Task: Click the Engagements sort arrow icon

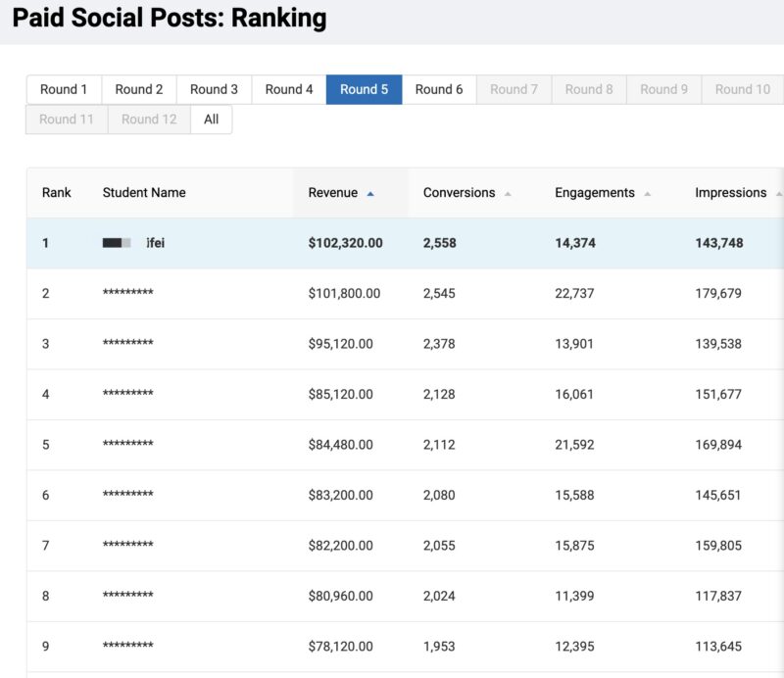Action: click(x=647, y=193)
